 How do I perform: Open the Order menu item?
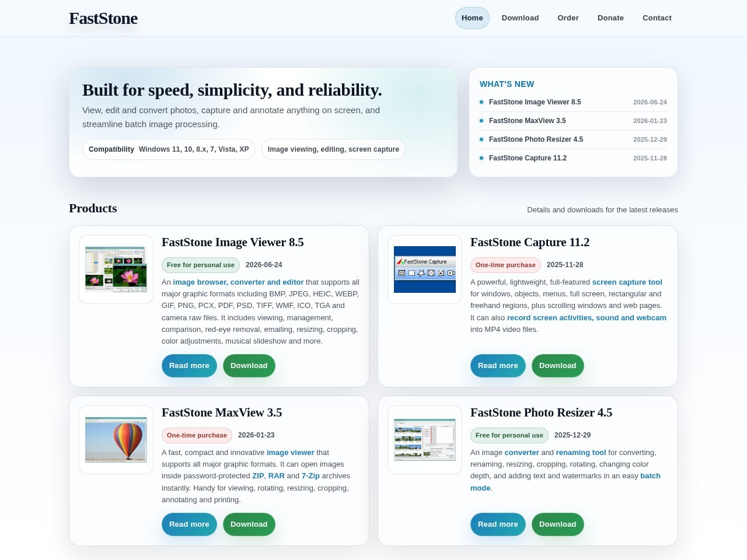pos(568,18)
